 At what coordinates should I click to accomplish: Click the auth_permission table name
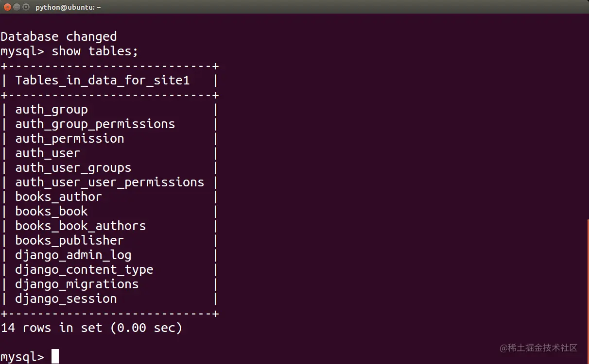[69, 139]
